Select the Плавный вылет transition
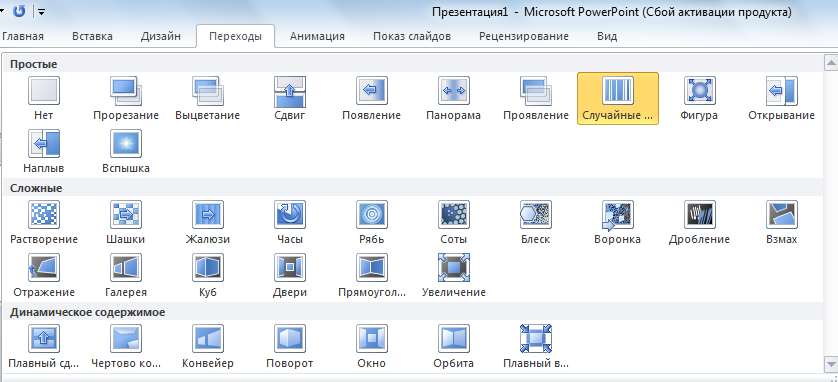The image size is (838, 382). (x=536, y=347)
